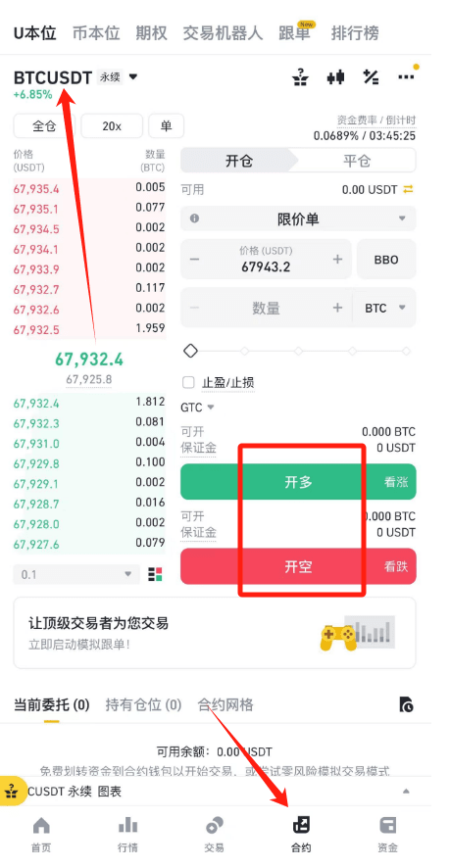Open the futures calculator icon
The width and height of the screenshot is (450, 868).
[371, 77]
